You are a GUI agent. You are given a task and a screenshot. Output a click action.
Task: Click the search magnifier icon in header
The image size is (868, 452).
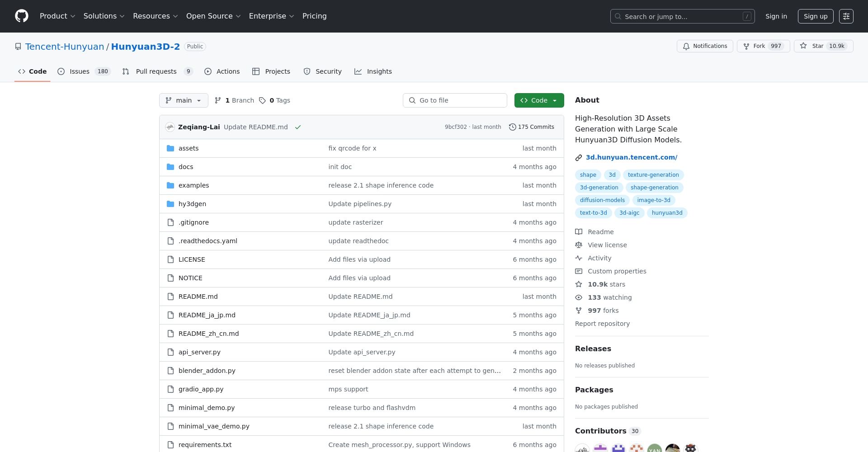tap(618, 16)
